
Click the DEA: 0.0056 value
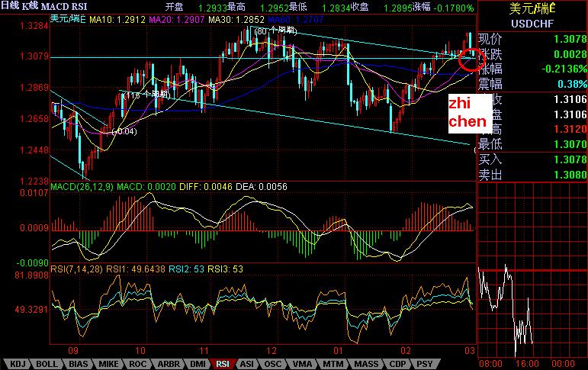click(262, 186)
